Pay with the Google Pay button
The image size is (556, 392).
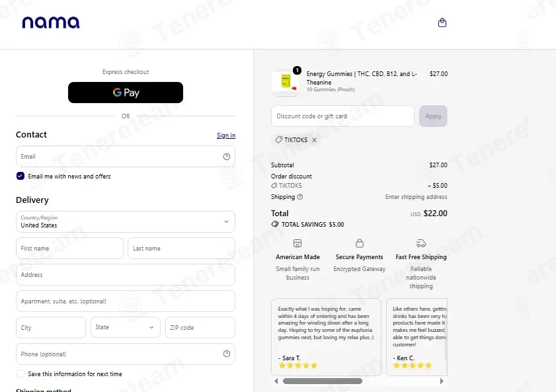(126, 93)
